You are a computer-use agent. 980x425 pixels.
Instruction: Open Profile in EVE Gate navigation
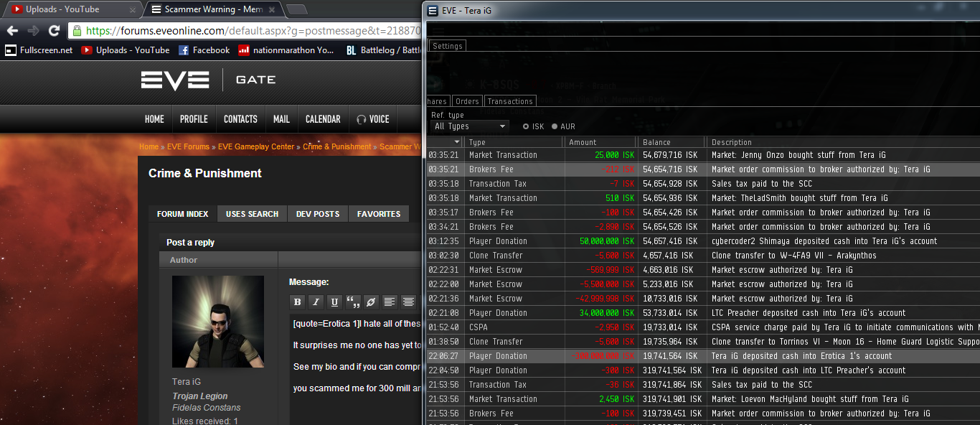point(194,119)
